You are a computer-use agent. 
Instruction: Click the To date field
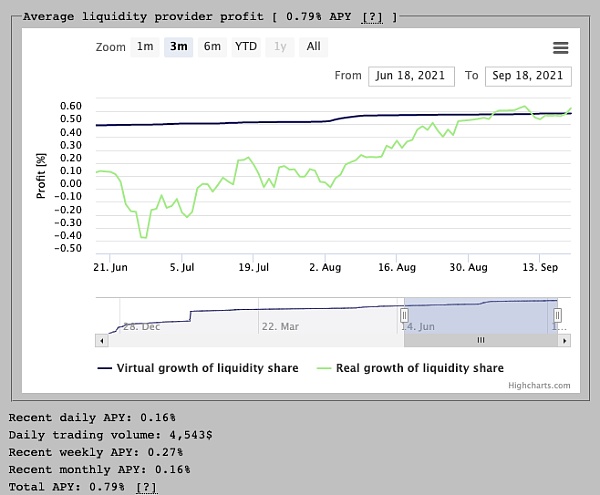[x=527, y=76]
